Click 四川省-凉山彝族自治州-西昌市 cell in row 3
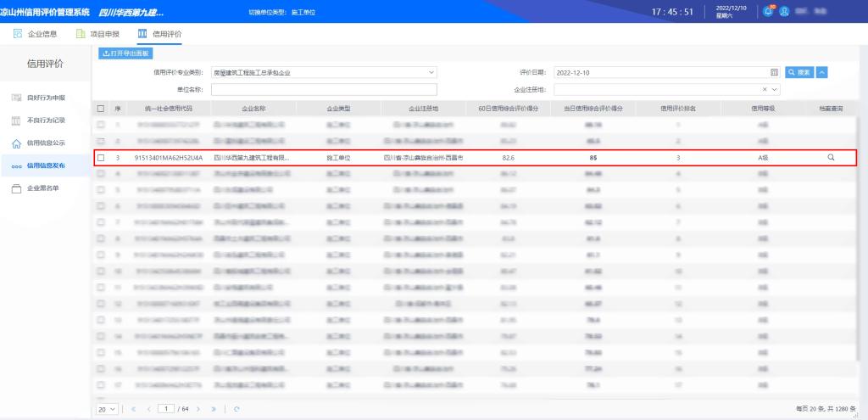 (x=424, y=158)
